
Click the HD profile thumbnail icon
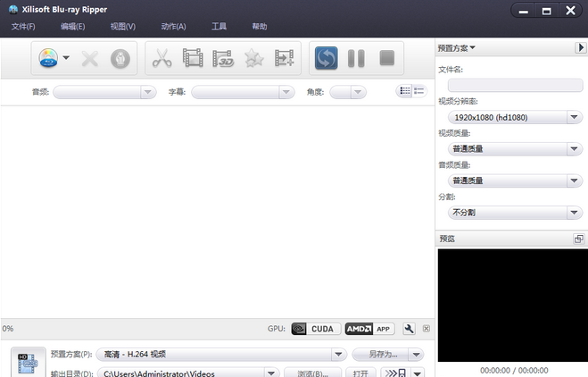(29, 363)
